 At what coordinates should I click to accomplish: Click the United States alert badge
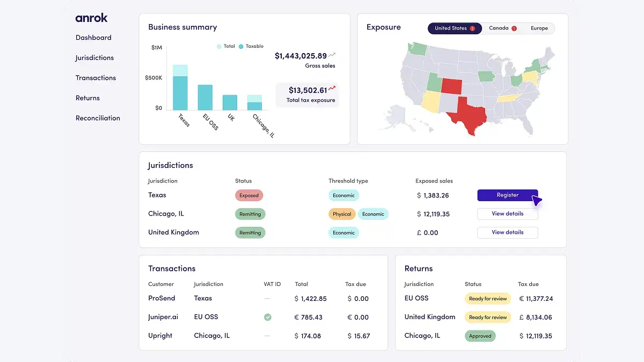pyautogui.click(x=472, y=28)
